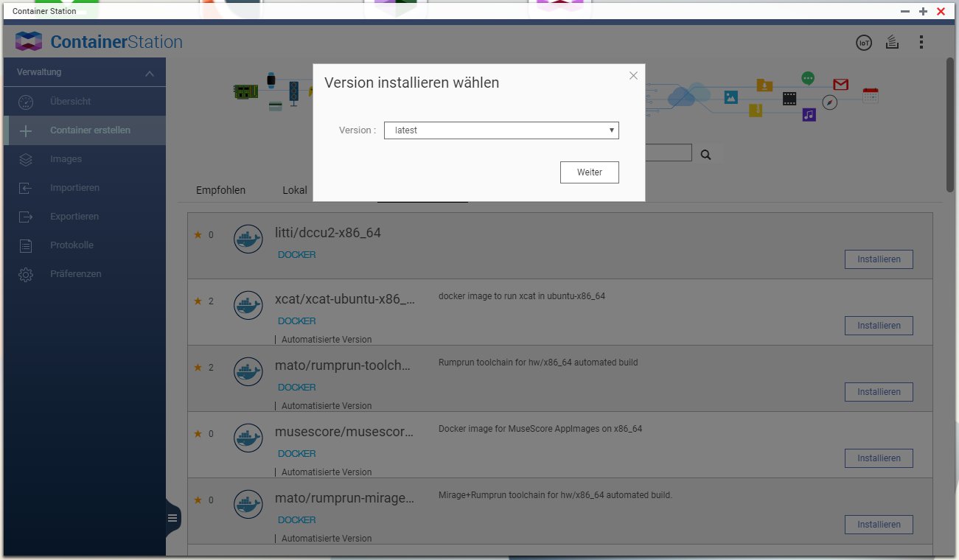Click the star on xcat/xcat-ubuntu row
The width and height of the screenshot is (959, 560).
click(198, 301)
